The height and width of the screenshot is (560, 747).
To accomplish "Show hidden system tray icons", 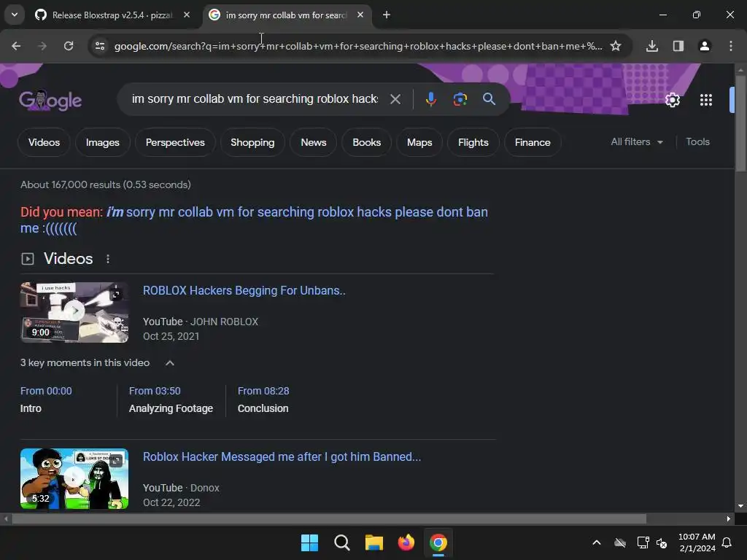I will click(597, 542).
